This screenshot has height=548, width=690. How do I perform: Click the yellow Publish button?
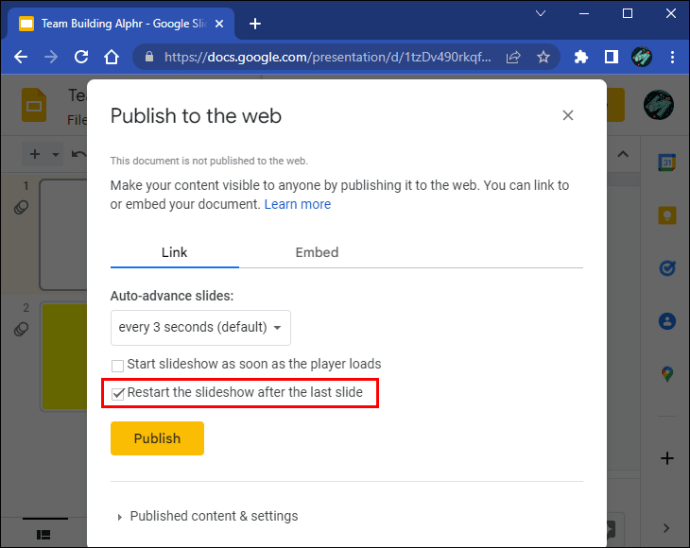[x=157, y=438]
